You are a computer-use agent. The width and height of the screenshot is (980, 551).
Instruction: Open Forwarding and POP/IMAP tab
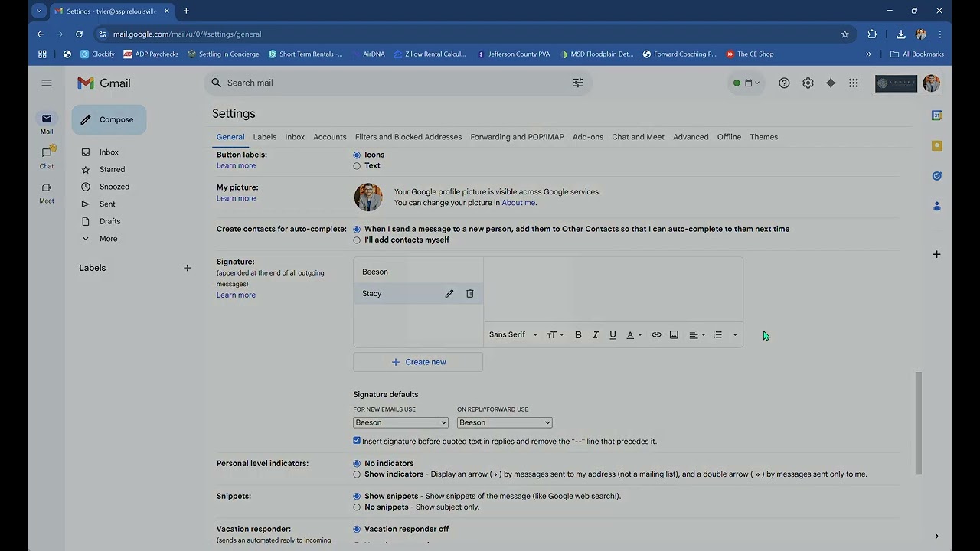point(517,137)
